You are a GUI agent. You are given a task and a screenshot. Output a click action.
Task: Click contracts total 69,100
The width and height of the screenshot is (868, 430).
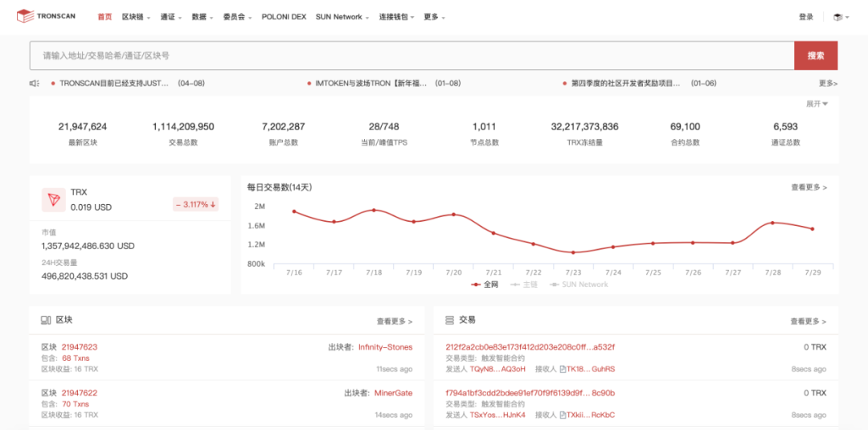[x=685, y=127]
